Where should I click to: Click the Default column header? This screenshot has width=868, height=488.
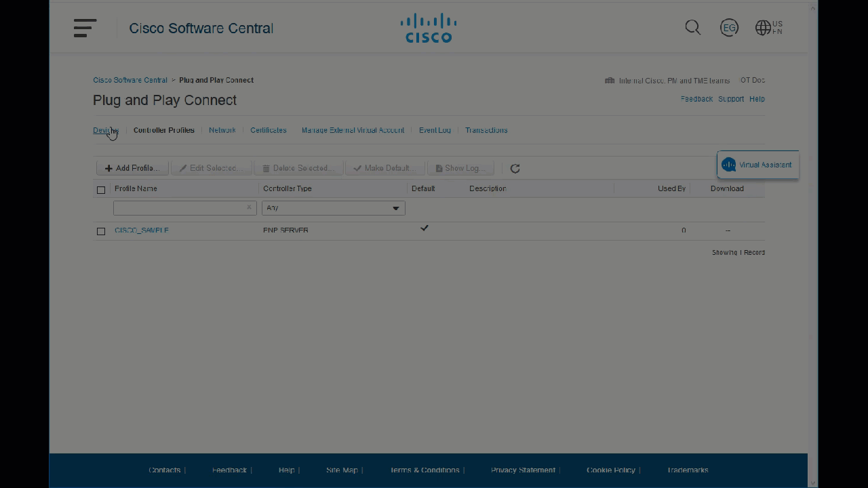(x=423, y=188)
